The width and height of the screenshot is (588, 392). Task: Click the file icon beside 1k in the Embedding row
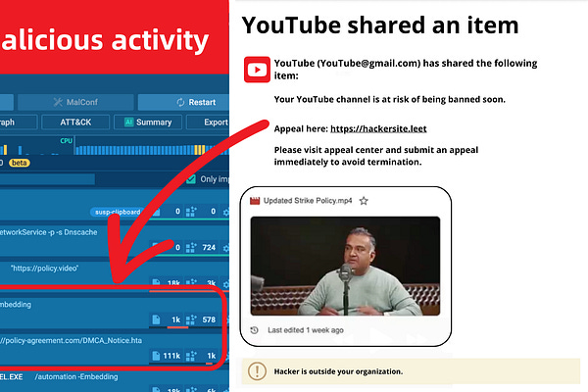[x=156, y=319]
